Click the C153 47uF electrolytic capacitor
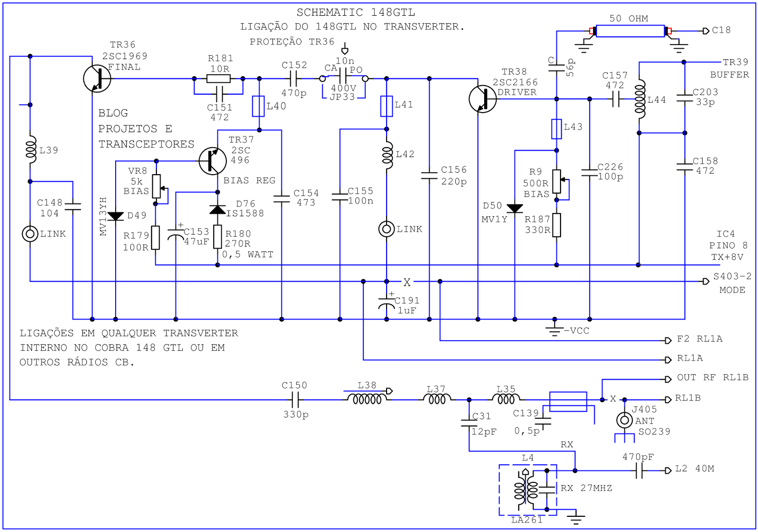Image resolution: width=758 pixels, height=532 pixels. click(176, 233)
